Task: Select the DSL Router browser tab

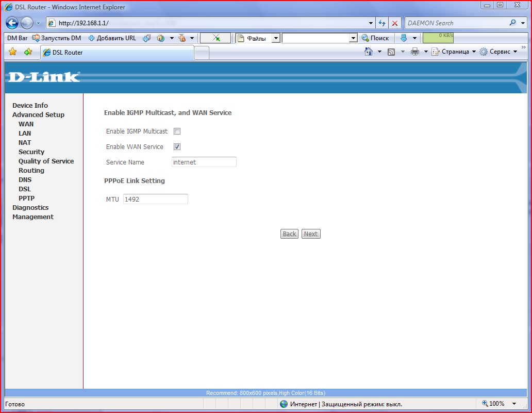Action: click(x=117, y=53)
